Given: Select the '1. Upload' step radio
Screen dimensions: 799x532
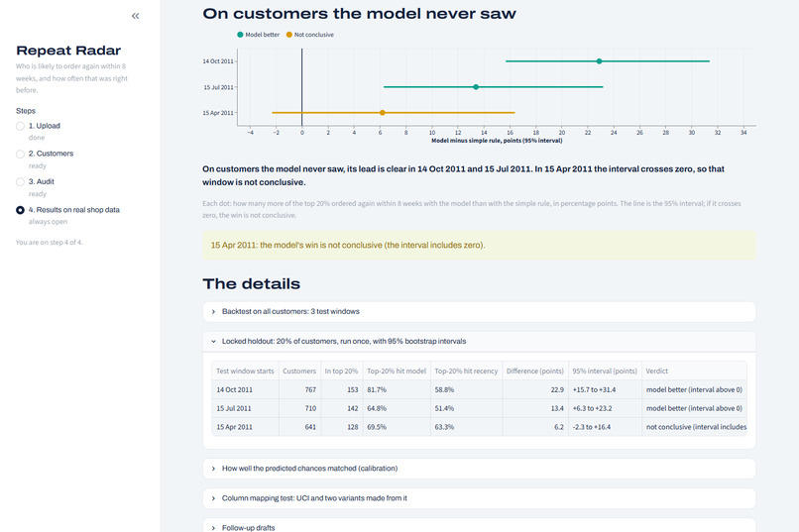Looking at the screenshot, I should (x=20, y=126).
